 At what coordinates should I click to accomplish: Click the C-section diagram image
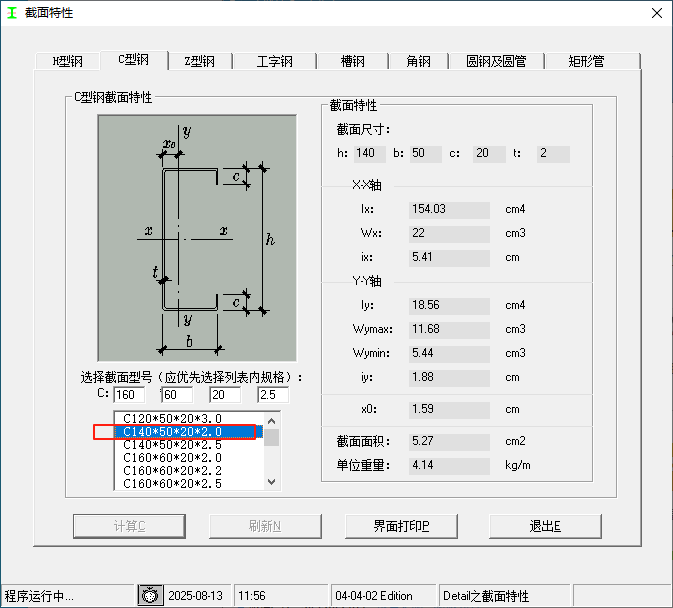point(197,238)
